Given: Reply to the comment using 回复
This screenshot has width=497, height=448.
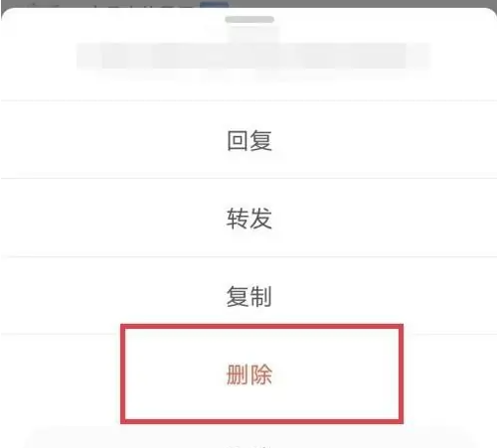Looking at the screenshot, I should tap(248, 140).
